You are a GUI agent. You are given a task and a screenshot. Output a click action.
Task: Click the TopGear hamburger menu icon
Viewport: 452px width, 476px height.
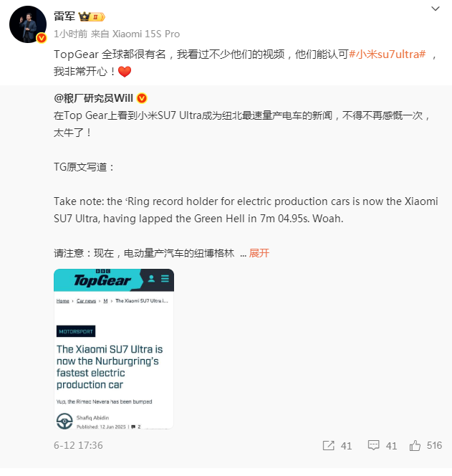165,278
